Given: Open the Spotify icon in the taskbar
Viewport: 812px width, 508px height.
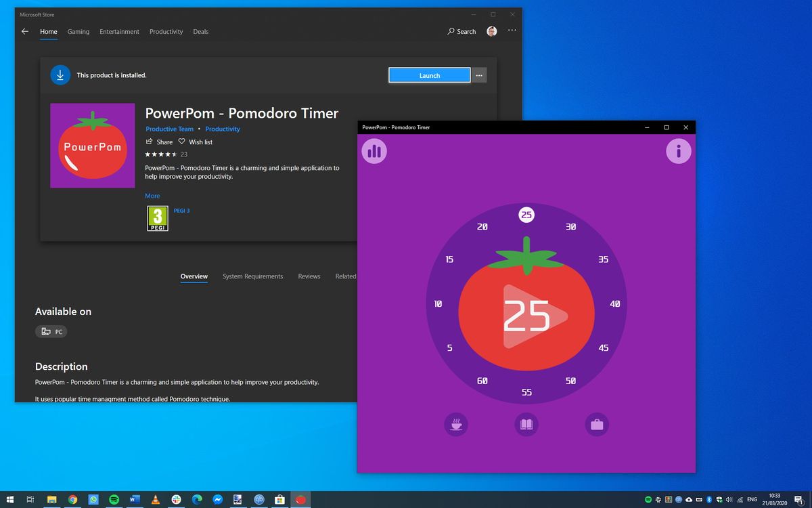Looking at the screenshot, I should pos(114,499).
